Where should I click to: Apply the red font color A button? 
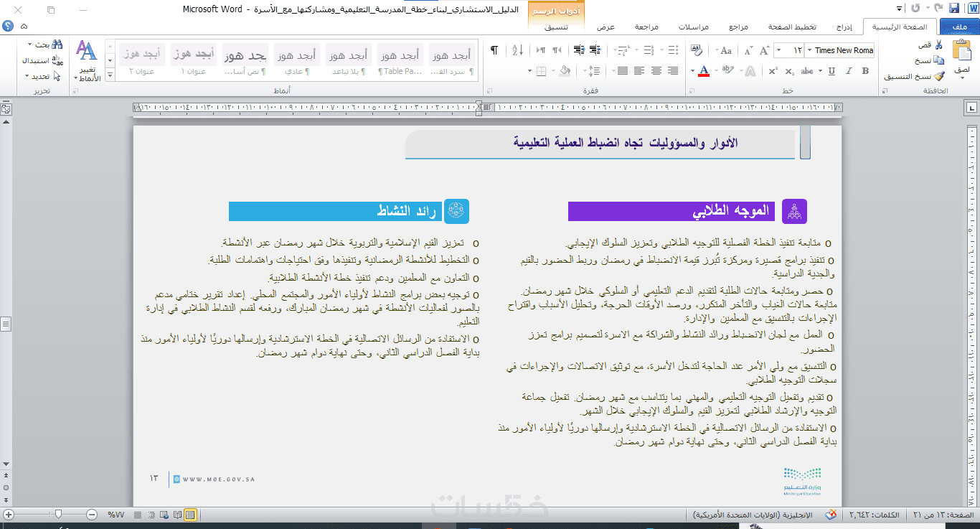pos(705,70)
